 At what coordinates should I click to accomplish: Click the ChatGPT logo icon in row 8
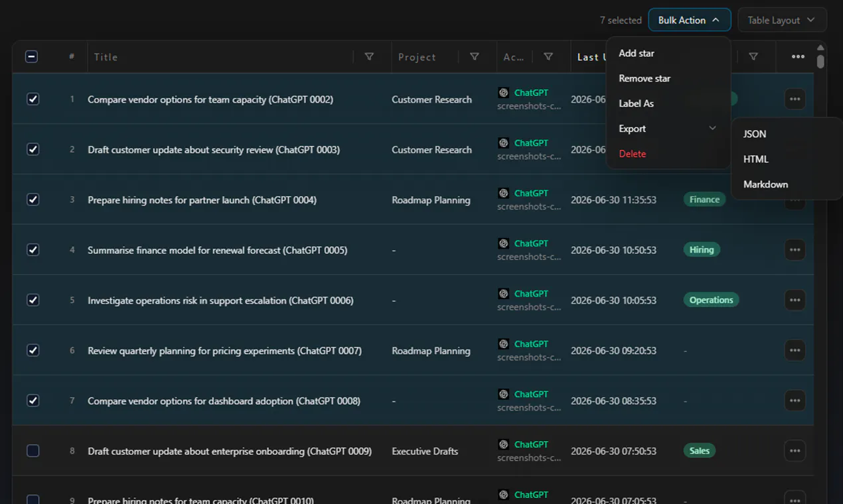[504, 444]
